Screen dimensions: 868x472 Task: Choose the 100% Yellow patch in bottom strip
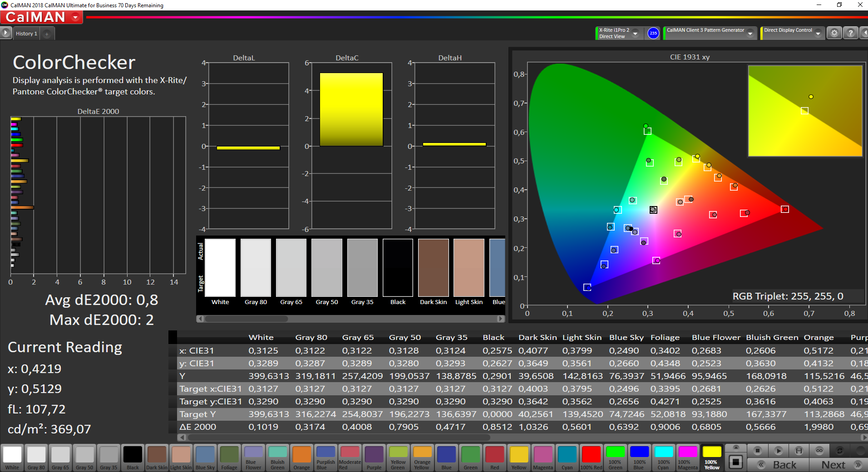[x=712, y=457]
